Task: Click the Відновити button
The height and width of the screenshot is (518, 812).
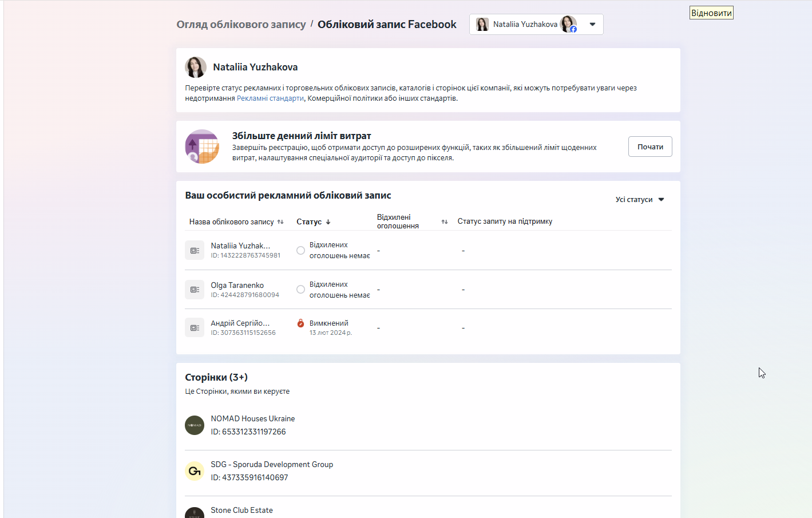Action: click(x=711, y=13)
